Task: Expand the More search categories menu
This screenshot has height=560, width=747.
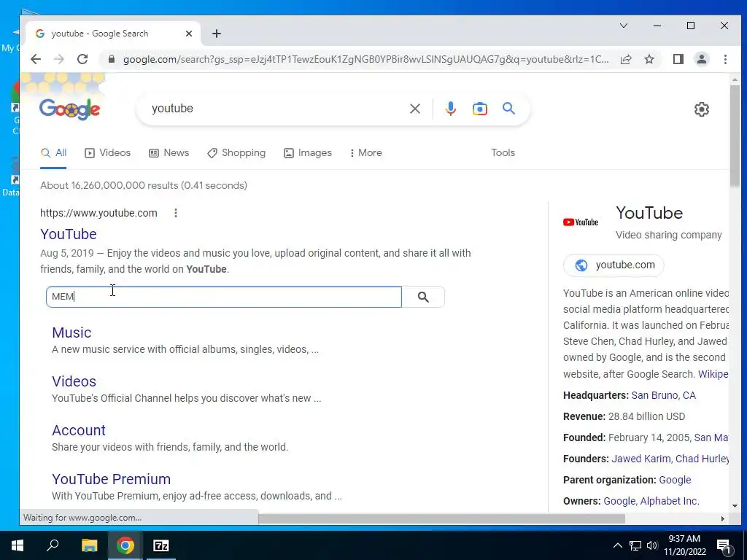Action: pyautogui.click(x=366, y=153)
